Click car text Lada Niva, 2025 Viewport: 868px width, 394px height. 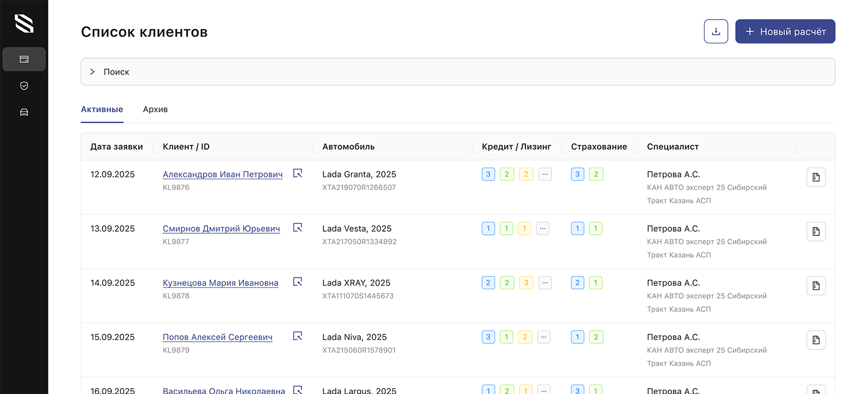pos(355,337)
